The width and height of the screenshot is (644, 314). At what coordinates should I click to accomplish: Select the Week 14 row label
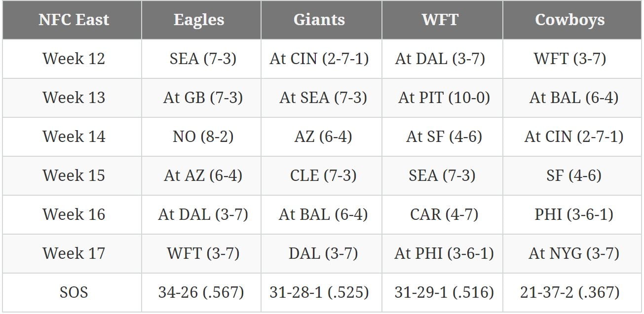pos(74,137)
